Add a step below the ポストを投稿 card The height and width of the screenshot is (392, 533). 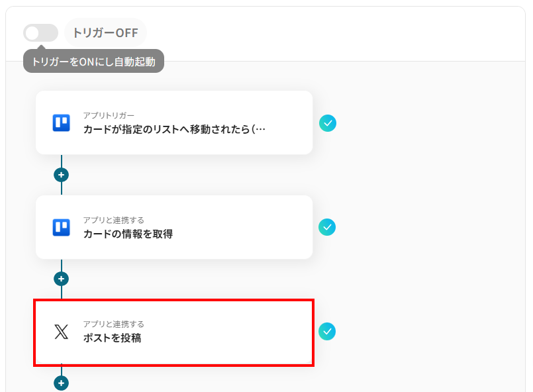point(61,383)
